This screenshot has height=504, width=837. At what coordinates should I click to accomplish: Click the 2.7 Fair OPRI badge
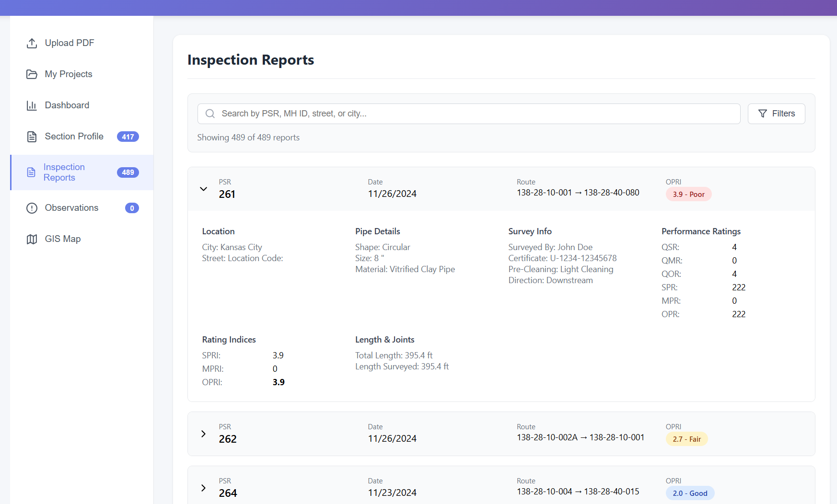tap(686, 439)
